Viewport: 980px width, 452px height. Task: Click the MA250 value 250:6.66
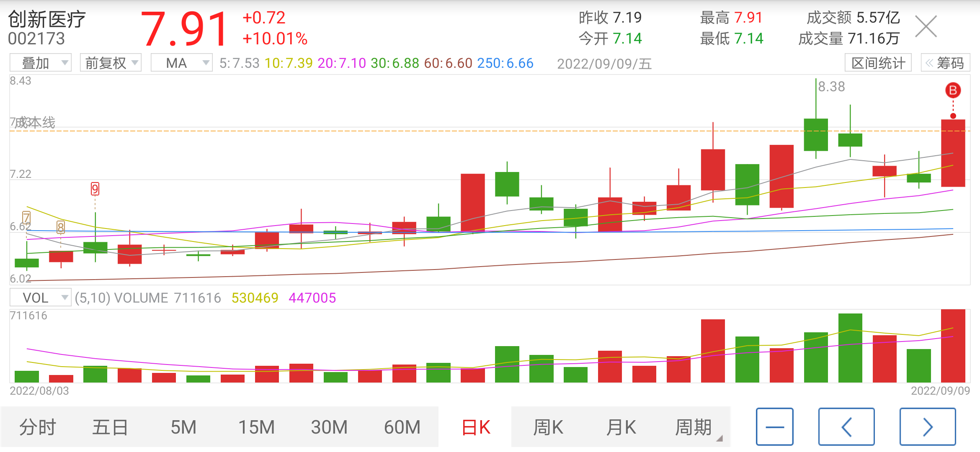click(505, 63)
